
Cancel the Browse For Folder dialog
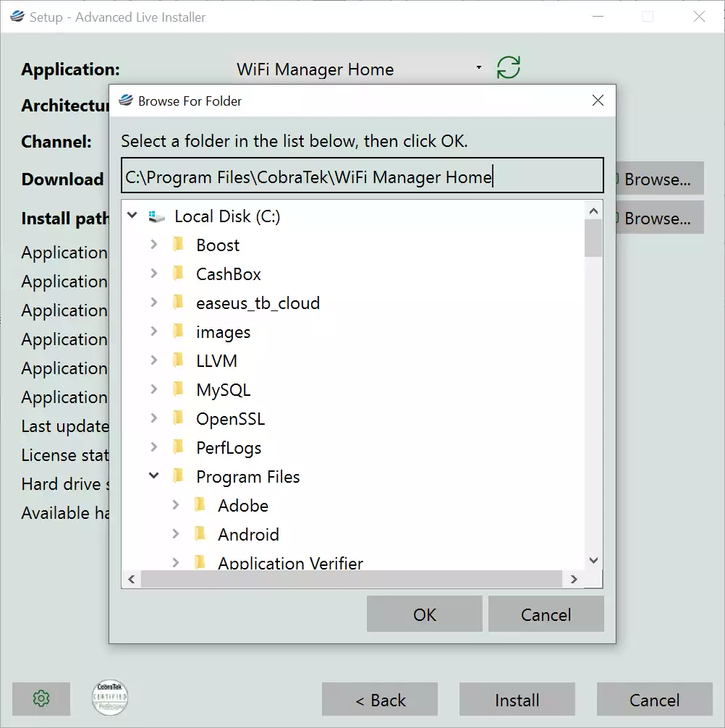pos(546,614)
